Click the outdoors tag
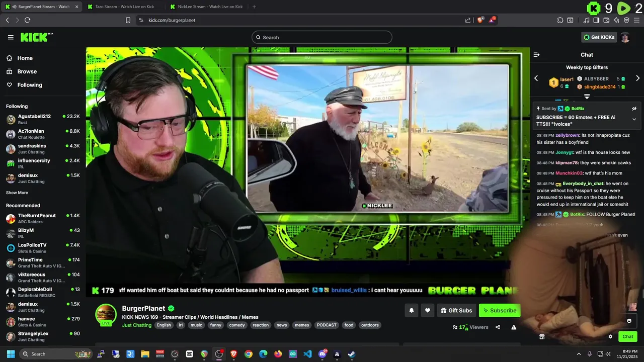The image size is (644, 362). click(370, 325)
